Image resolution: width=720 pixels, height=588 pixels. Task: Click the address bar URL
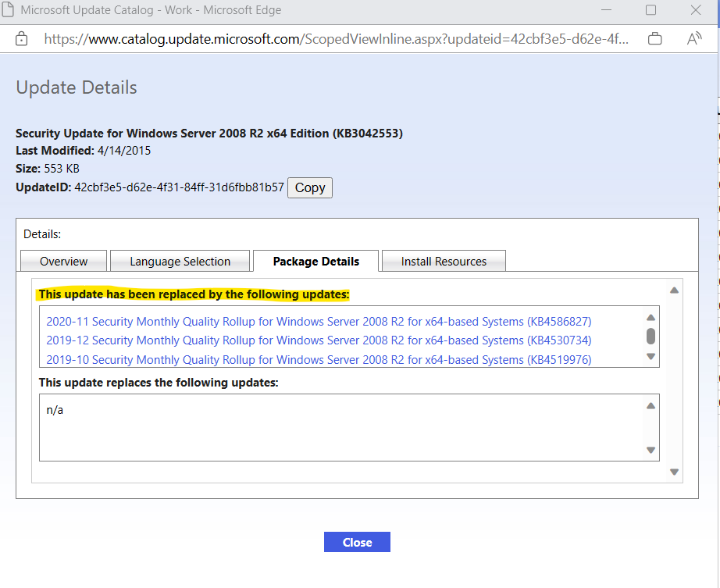[336, 39]
